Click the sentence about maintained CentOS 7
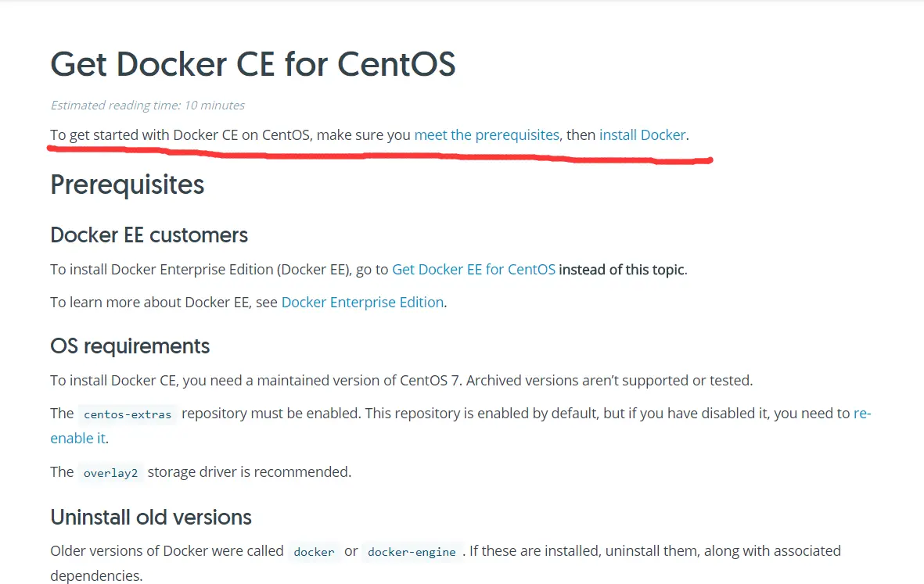This screenshot has height=584, width=924. [x=401, y=381]
